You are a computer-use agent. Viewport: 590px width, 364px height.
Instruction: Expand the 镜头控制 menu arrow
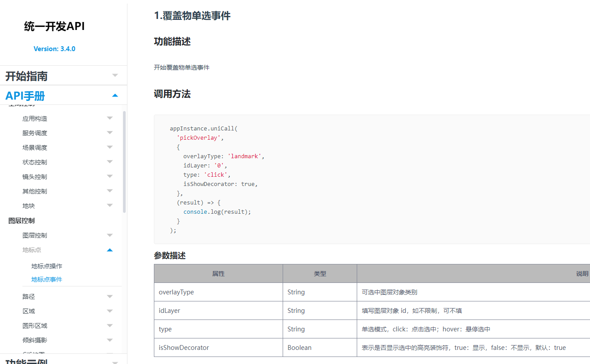[x=110, y=176]
